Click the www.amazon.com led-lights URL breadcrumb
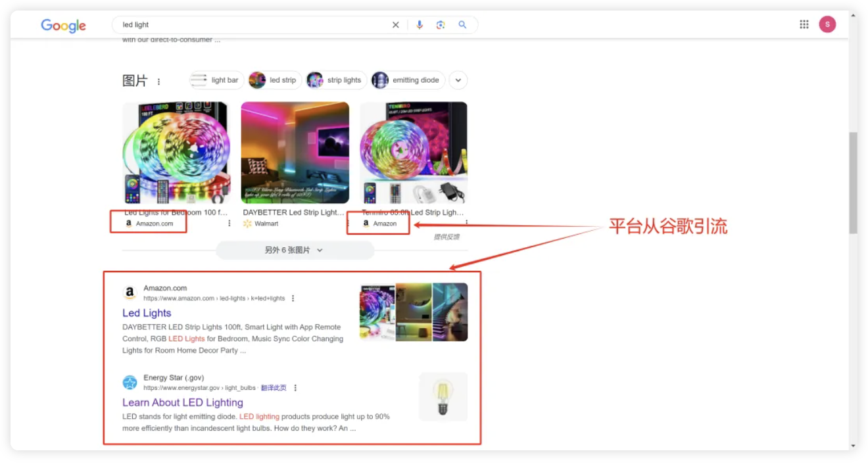868x472 pixels. 214,298
